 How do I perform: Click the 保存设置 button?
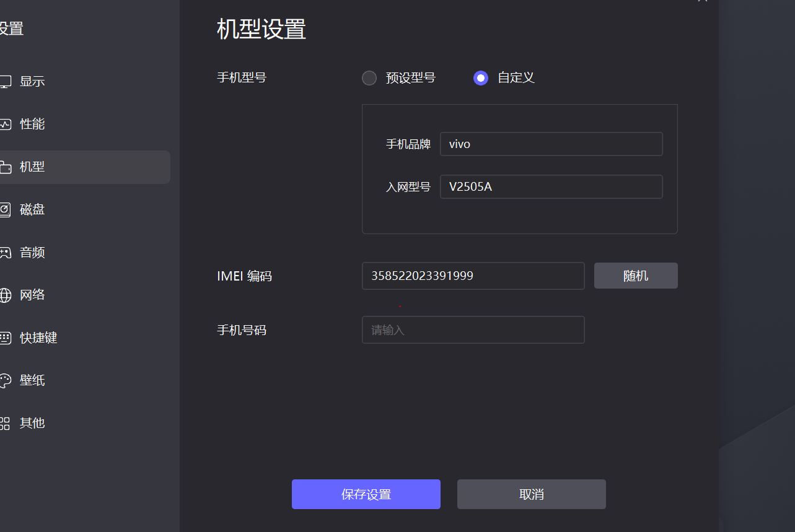tap(366, 494)
